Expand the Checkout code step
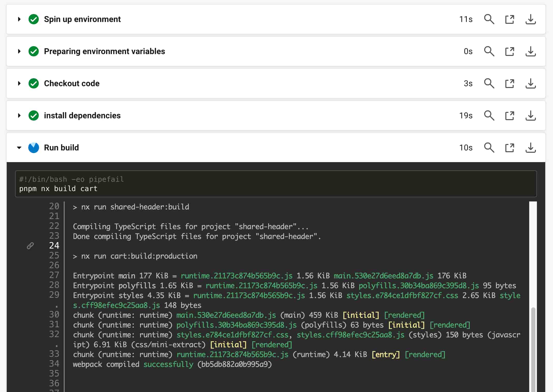 tap(19, 83)
